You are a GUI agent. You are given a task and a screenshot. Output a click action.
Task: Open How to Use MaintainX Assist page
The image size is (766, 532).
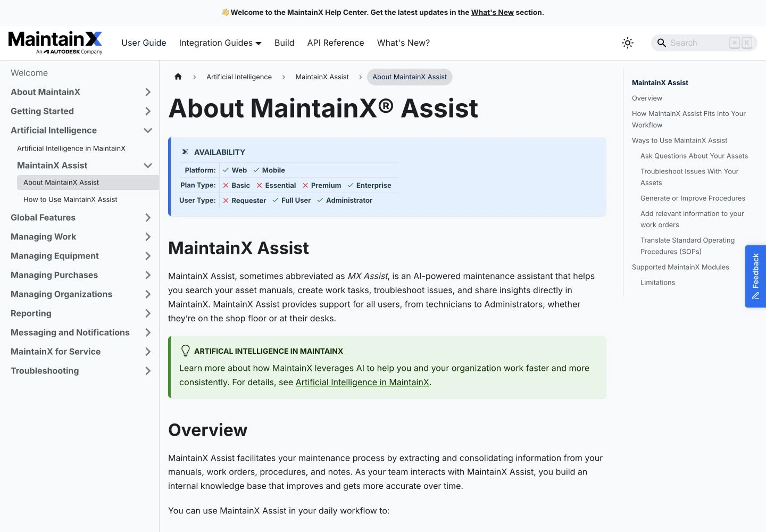(x=70, y=199)
